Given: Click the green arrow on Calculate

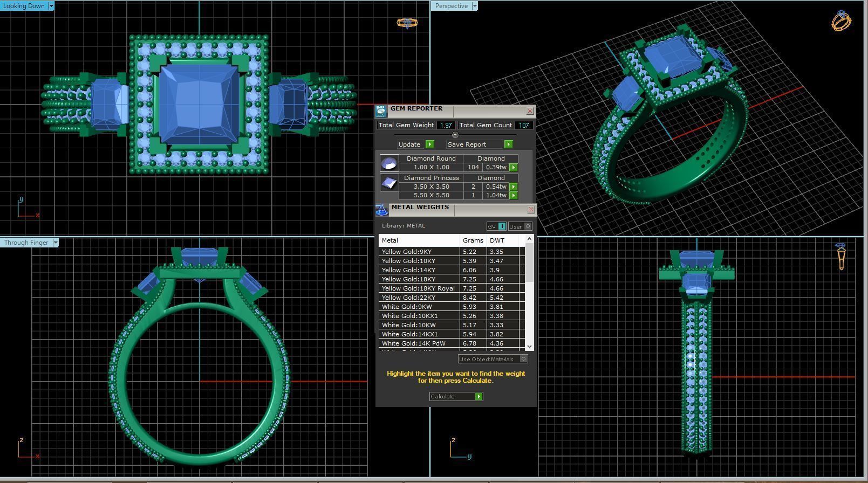Looking at the screenshot, I should (479, 397).
